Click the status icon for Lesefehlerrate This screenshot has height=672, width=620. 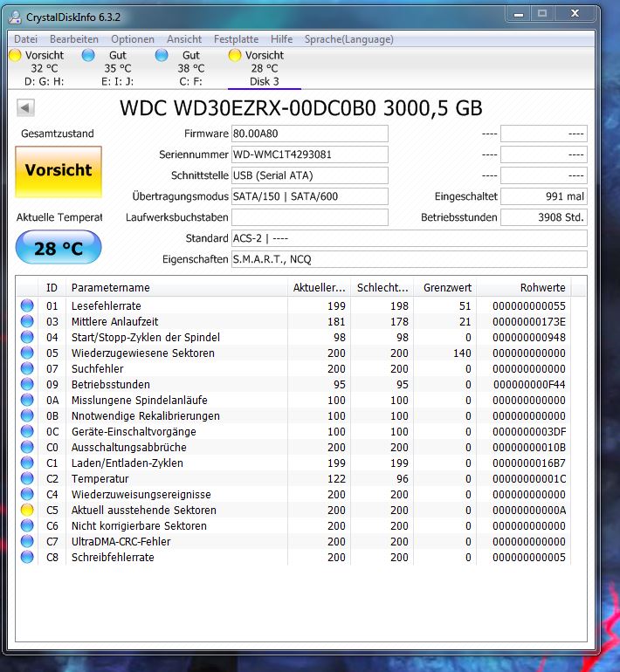(x=27, y=305)
